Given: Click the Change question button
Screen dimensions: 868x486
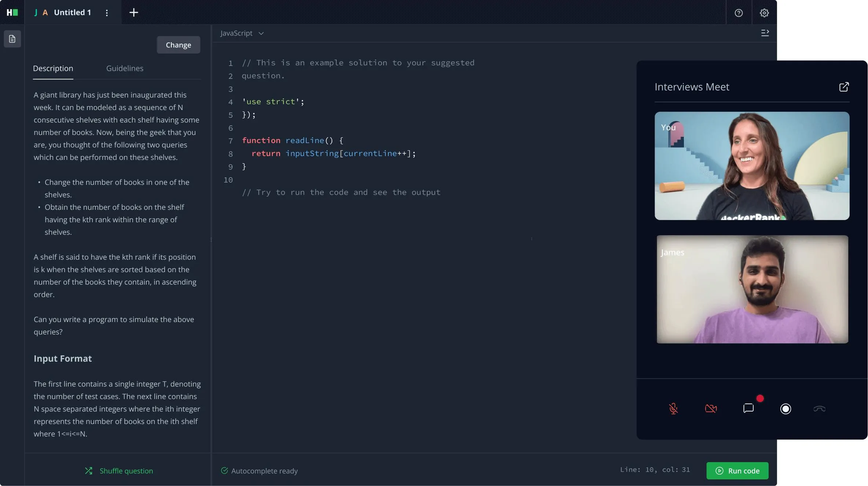Looking at the screenshot, I should coord(178,45).
